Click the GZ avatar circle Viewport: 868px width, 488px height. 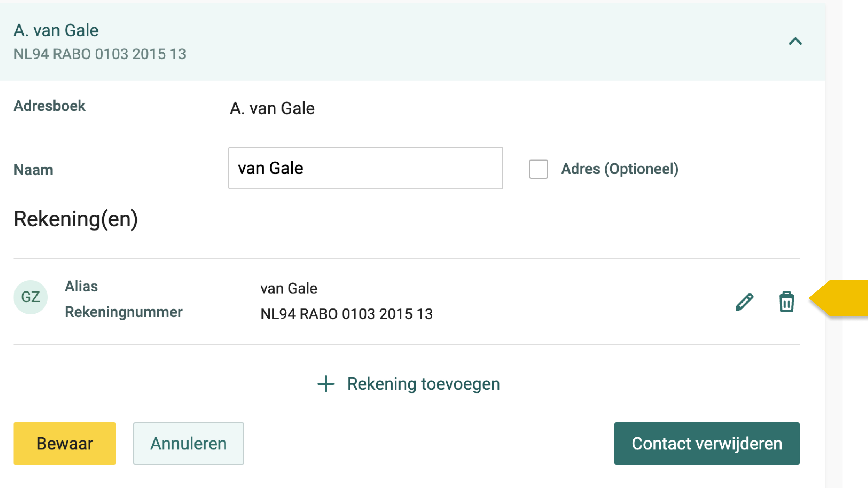(31, 297)
